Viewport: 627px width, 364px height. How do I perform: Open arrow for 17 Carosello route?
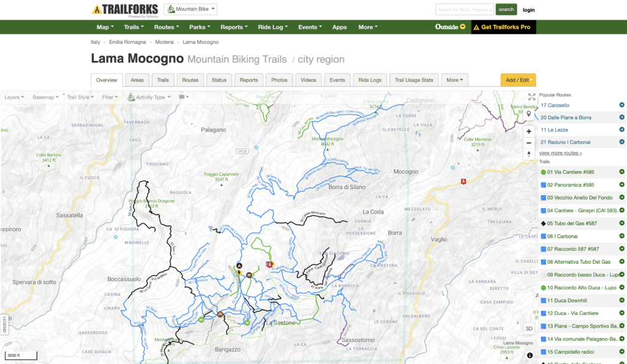click(x=622, y=105)
